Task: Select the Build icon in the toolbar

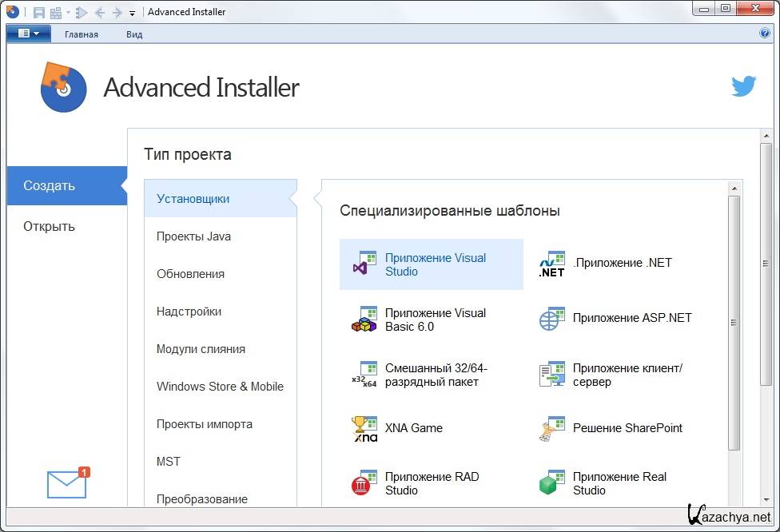Action: [x=55, y=12]
